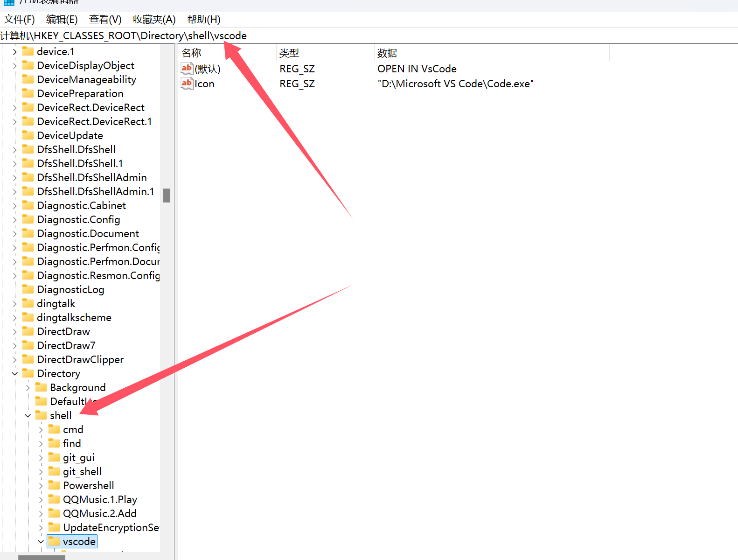Click the dingtalkscheme folder icon
738x560 pixels.
click(x=28, y=317)
